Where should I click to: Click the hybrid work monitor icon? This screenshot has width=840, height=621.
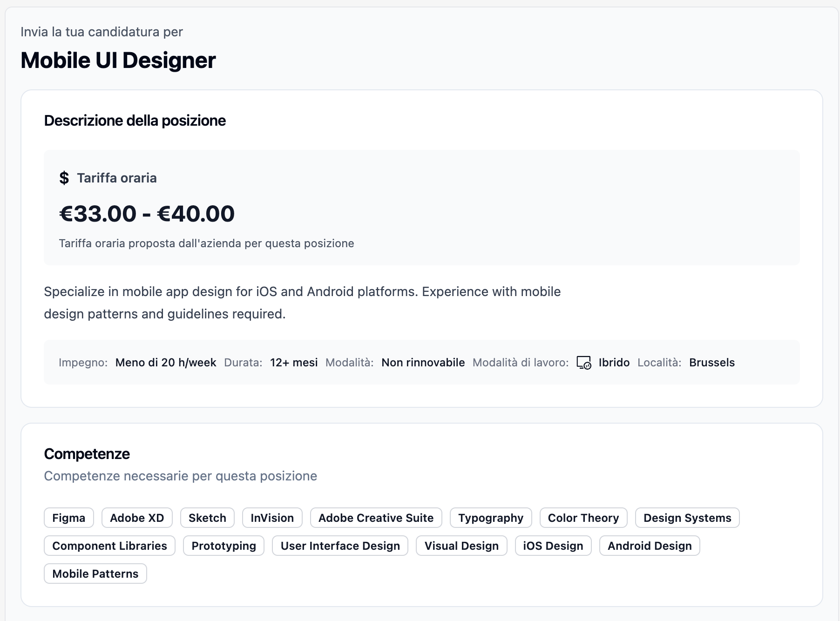coord(583,363)
